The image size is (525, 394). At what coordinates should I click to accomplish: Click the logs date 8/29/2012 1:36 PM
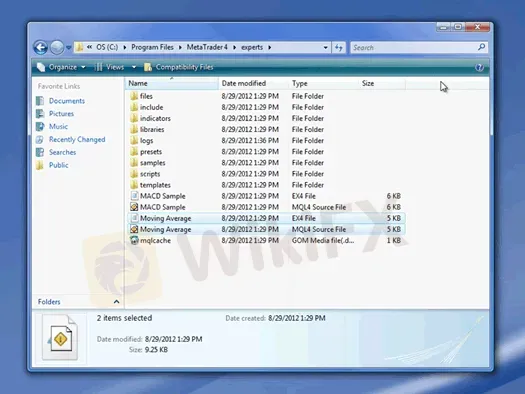tap(250, 141)
